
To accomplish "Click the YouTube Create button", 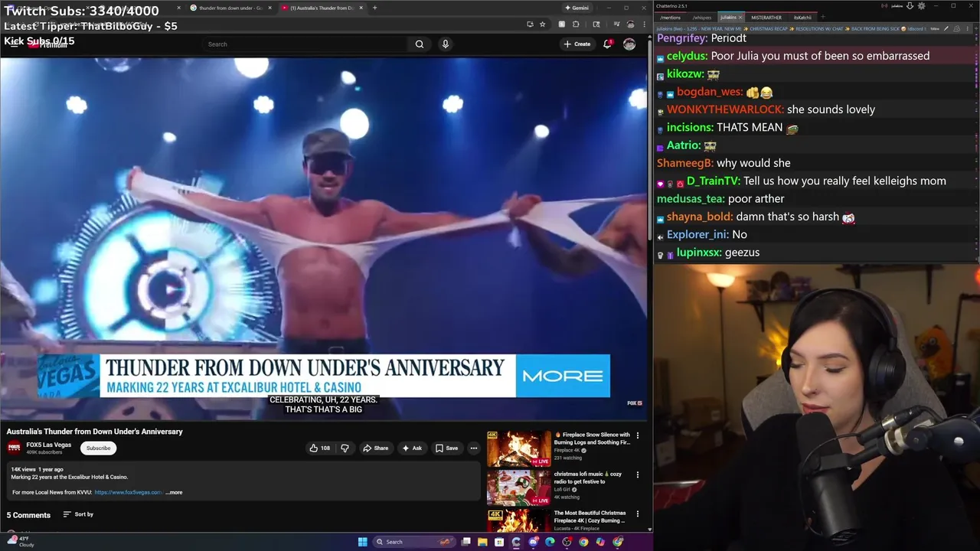I will (577, 44).
